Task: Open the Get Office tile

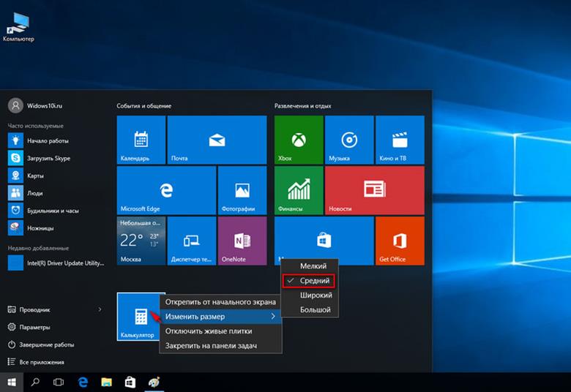Action: pyautogui.click(x=400, y=241)
